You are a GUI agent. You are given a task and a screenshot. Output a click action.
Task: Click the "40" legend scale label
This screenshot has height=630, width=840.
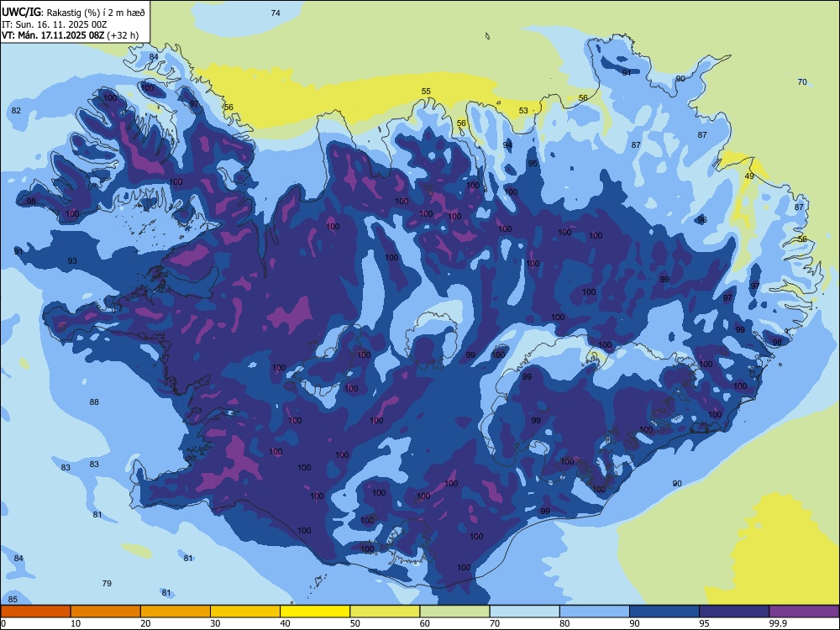[x=285, y=623]
